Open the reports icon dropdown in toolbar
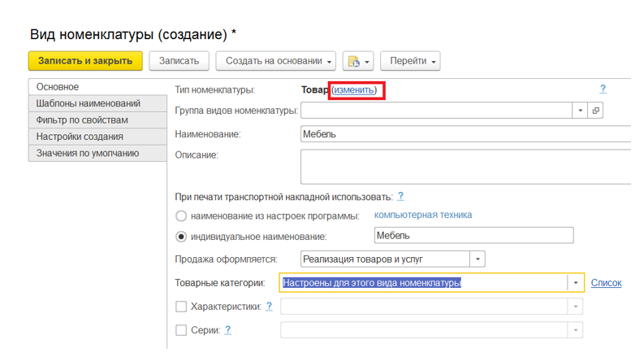644x357 pixels. (357, 61)
